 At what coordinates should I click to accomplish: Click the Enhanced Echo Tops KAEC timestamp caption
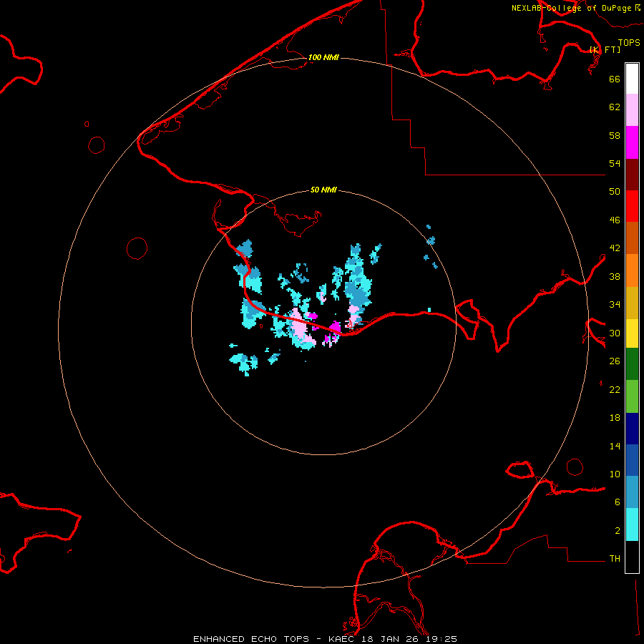click(325, 639)
